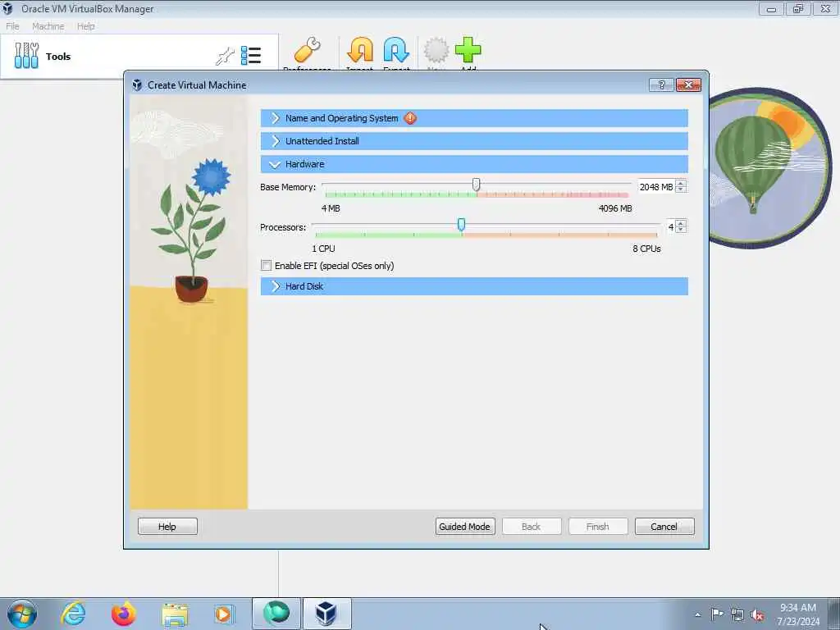Click the New machine toolbar icon
Viewport: 840px width, 630px height.
pos(436,51)
